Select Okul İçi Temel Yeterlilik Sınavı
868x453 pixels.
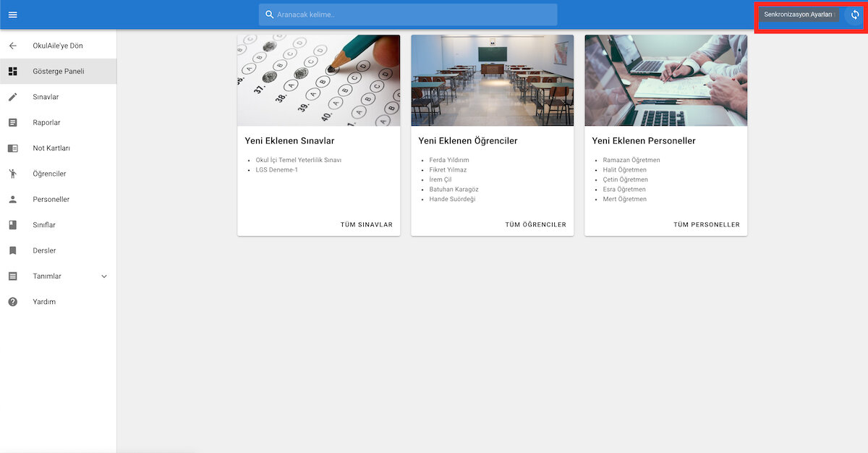point(299,160)
